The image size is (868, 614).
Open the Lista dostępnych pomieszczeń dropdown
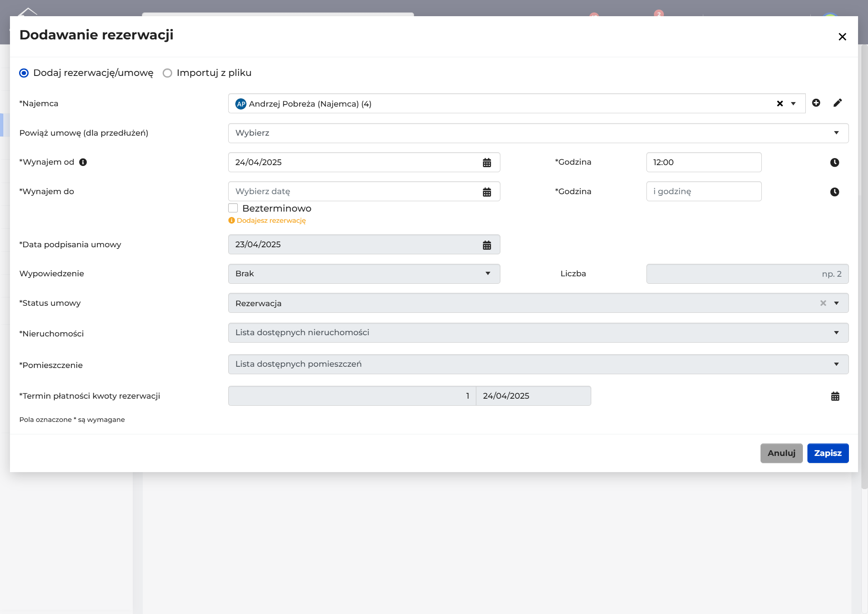coord(539,364)
